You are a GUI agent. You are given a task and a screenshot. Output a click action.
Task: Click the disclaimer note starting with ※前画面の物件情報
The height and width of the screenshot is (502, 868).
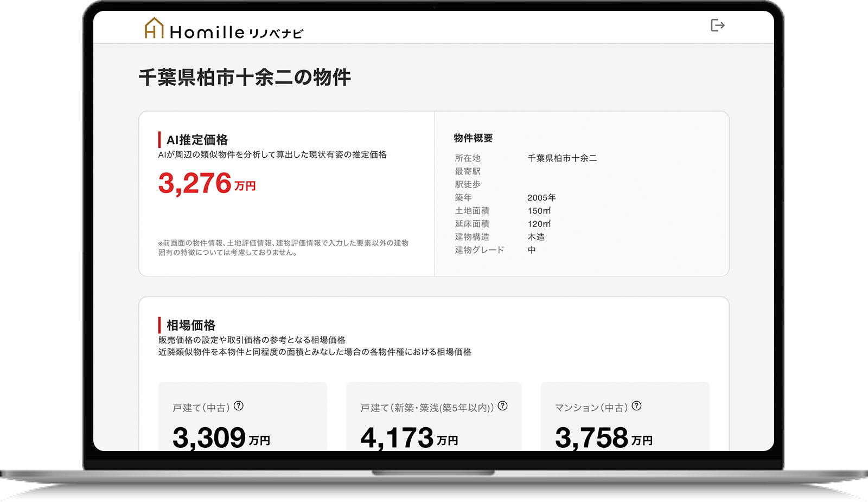click(283, 248)
